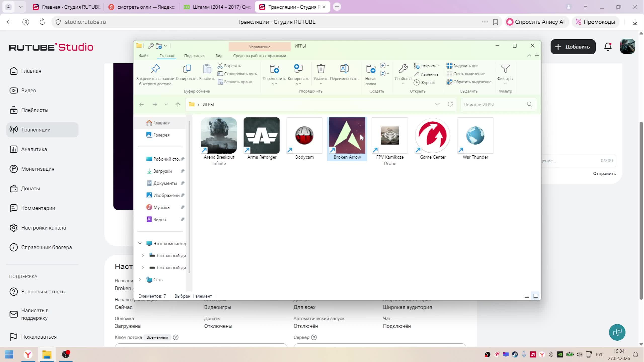Collapse the Этот компьютер tree node
Screen dimensions: 644x362
tap(140, 243)
